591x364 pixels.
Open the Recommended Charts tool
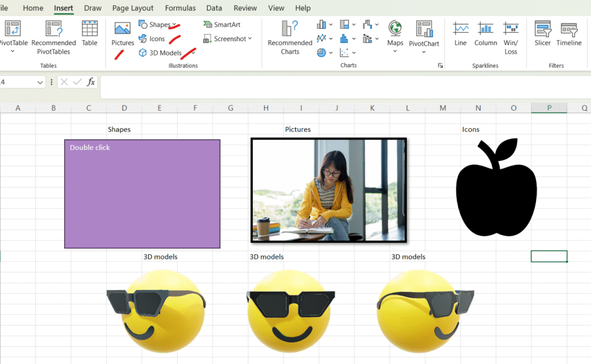(x=290, y=37)
